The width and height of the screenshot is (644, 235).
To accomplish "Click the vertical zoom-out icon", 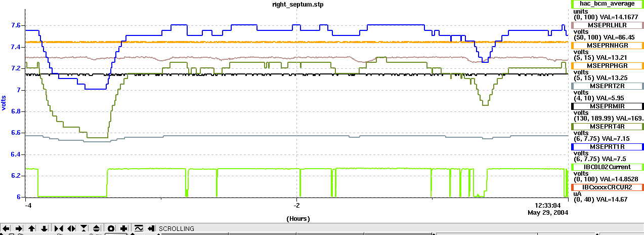I will (97, 228).
